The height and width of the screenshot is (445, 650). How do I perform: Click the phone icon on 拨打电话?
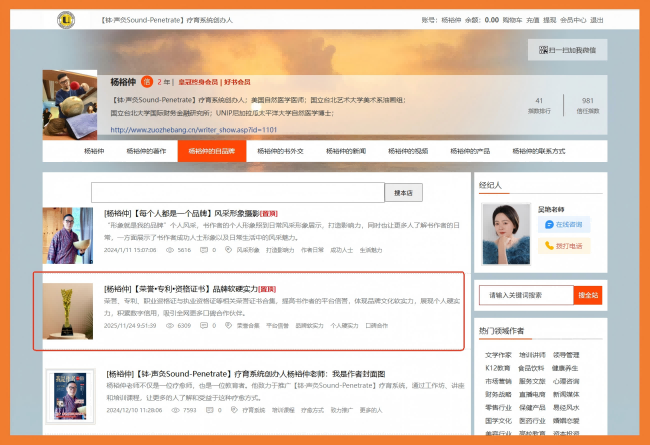(x=548, y=245)
